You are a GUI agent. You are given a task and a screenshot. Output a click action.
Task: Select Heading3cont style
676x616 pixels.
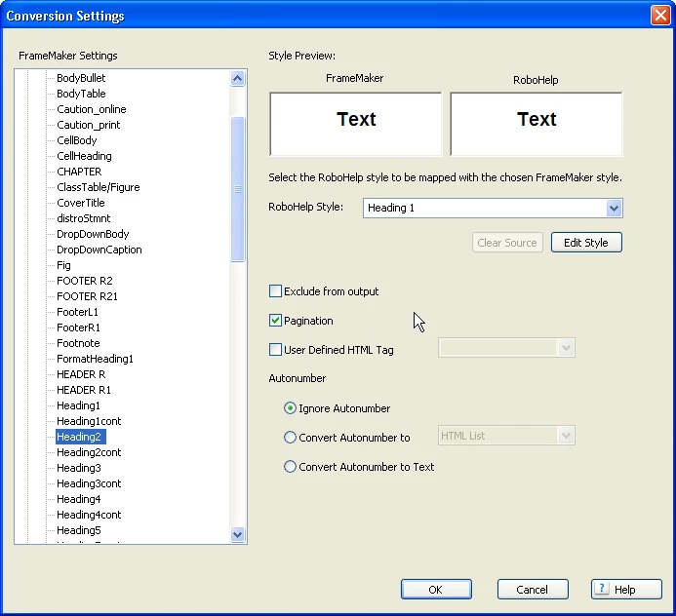point(89,483)
